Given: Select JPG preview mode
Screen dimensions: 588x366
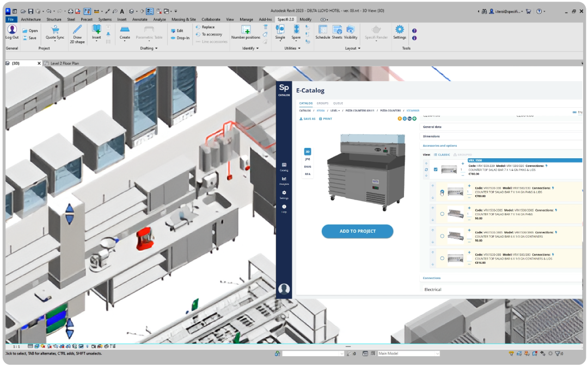Looking at the screenshot, I should click(x=308, y=159).
